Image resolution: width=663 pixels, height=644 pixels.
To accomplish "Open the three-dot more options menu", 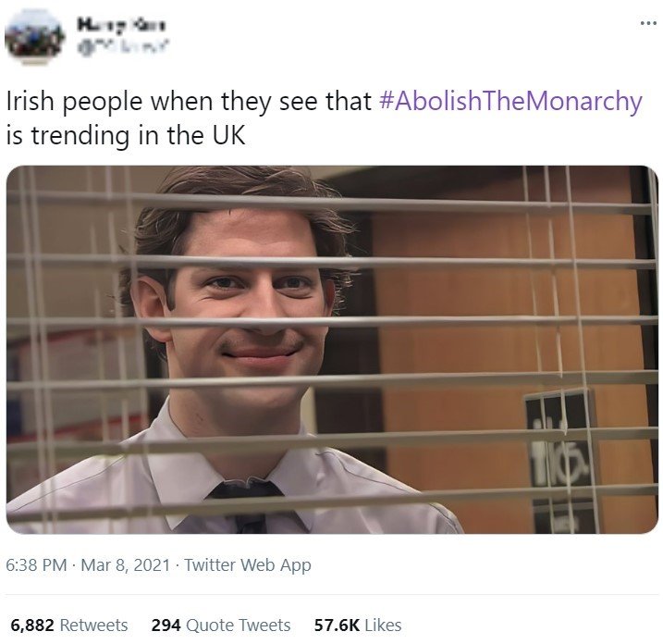I will [x=647, y=23].
